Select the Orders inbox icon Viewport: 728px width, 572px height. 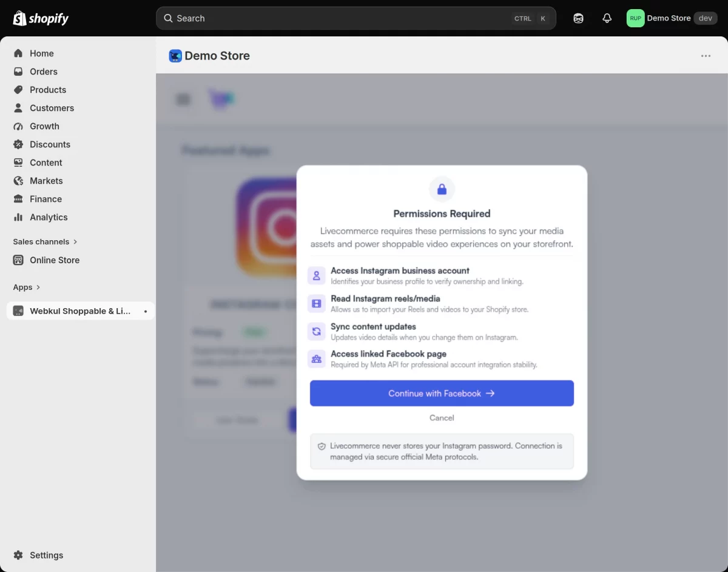point(18,72)
